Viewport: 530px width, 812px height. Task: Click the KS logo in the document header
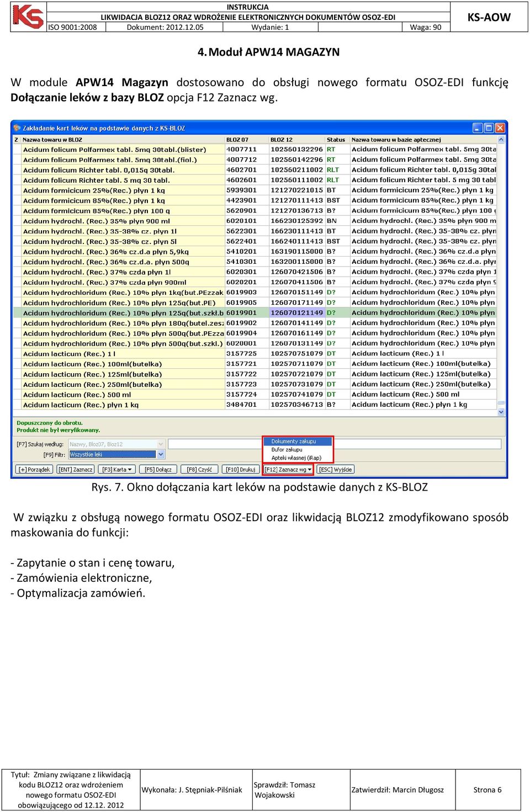28,17
